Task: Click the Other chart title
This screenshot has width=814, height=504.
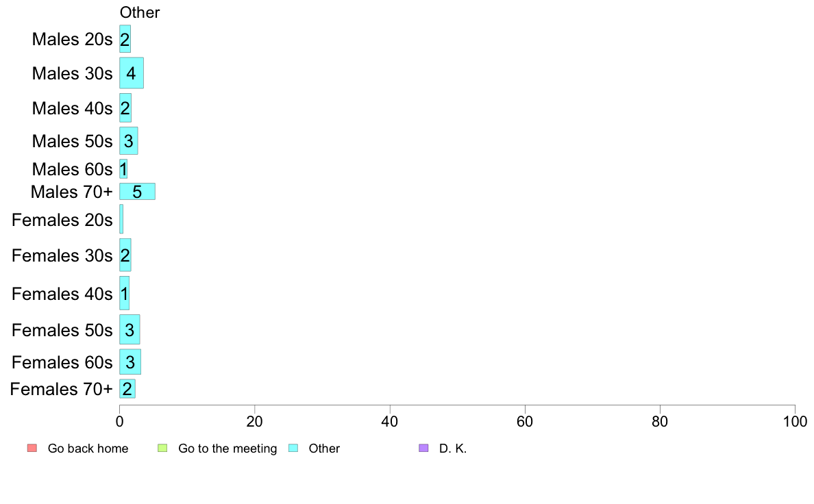Action: [140, 12]
